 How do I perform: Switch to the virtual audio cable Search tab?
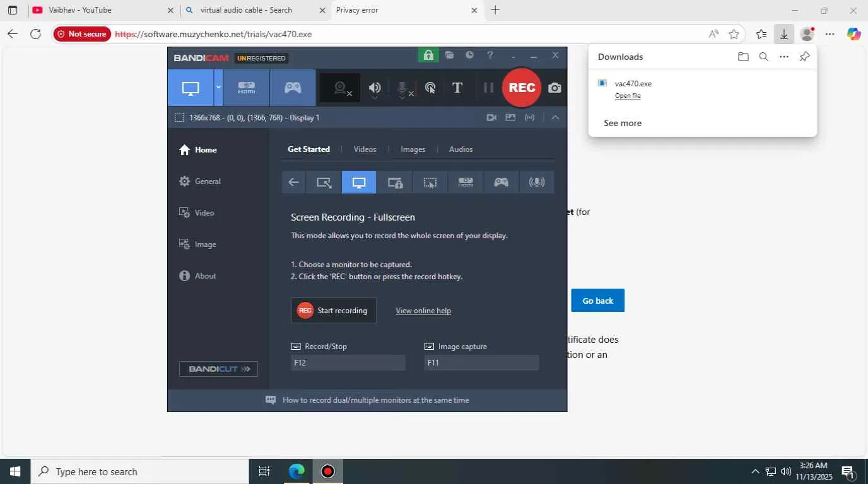(x=255, y=10)
